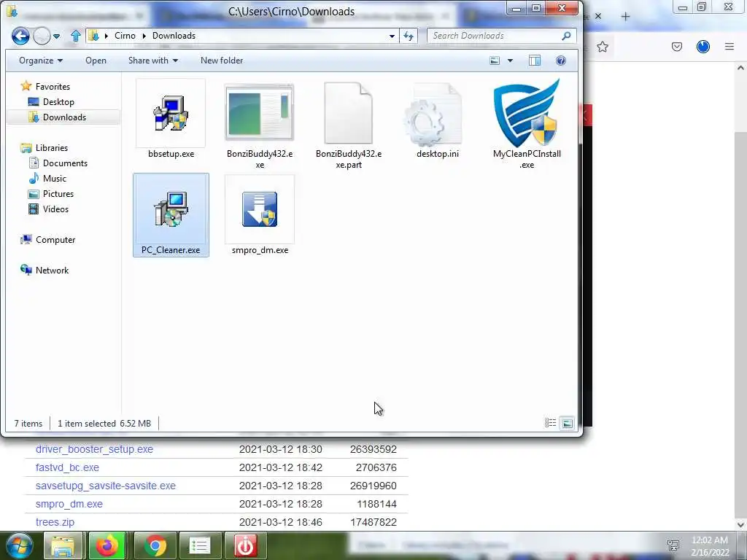Click the red power-button taskbar icon
Viewport: 747px width, 560px height.
[x=245, y=545]
